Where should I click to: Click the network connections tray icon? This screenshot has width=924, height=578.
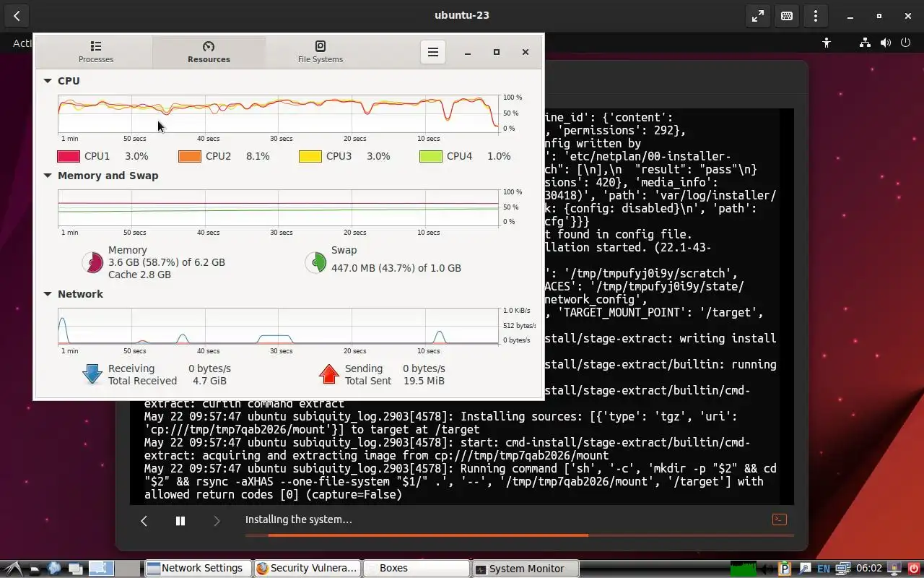(x=842, y=569)
